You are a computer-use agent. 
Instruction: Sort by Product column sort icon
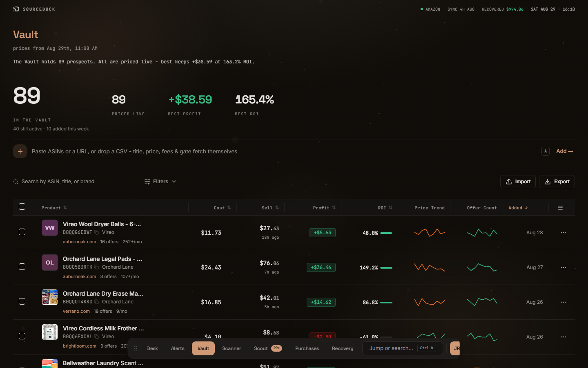click(x=65, y=208)
